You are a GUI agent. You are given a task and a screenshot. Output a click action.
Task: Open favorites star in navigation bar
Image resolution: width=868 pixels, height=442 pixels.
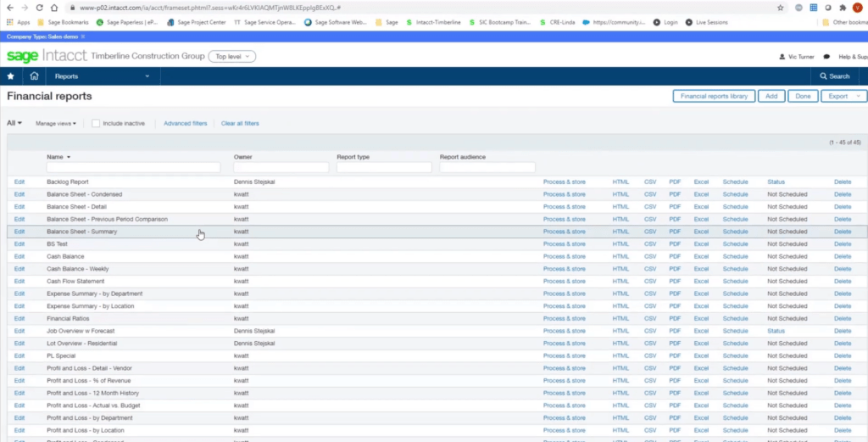pos(10,76)
